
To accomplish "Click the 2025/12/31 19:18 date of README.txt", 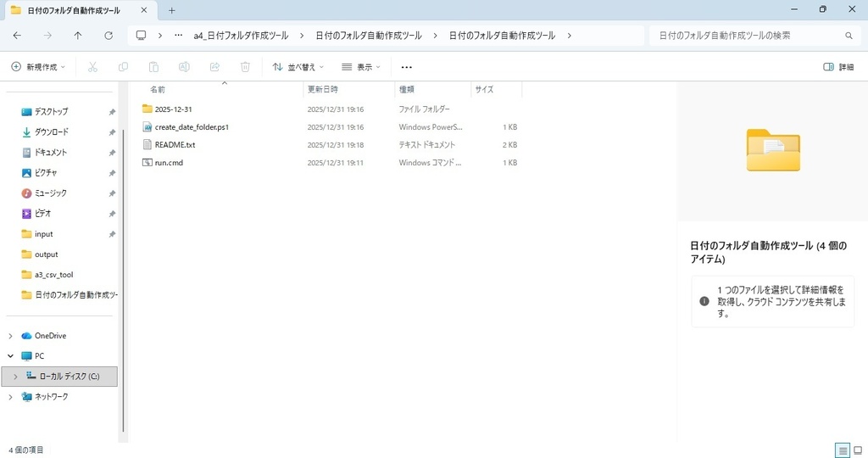I will 336,144.
